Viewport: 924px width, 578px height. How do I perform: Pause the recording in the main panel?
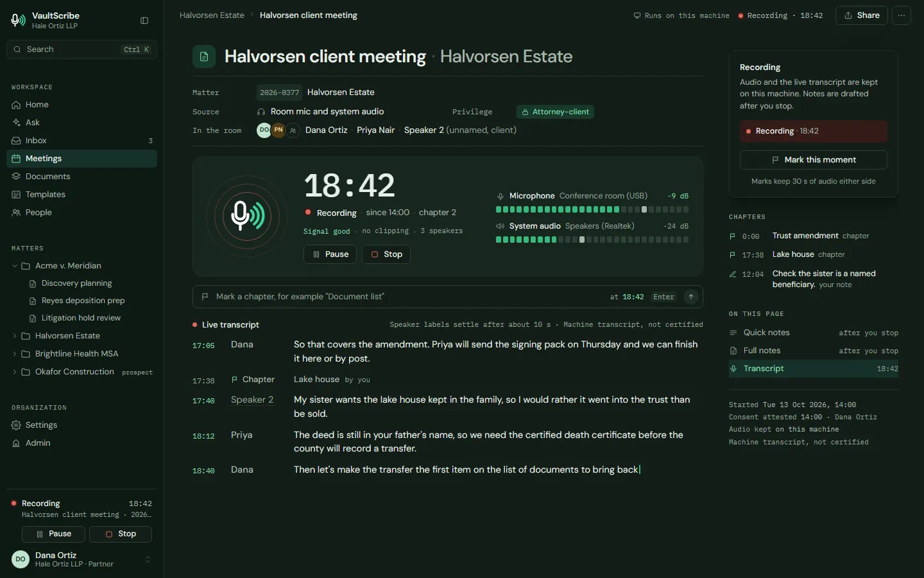pos(330,254)
